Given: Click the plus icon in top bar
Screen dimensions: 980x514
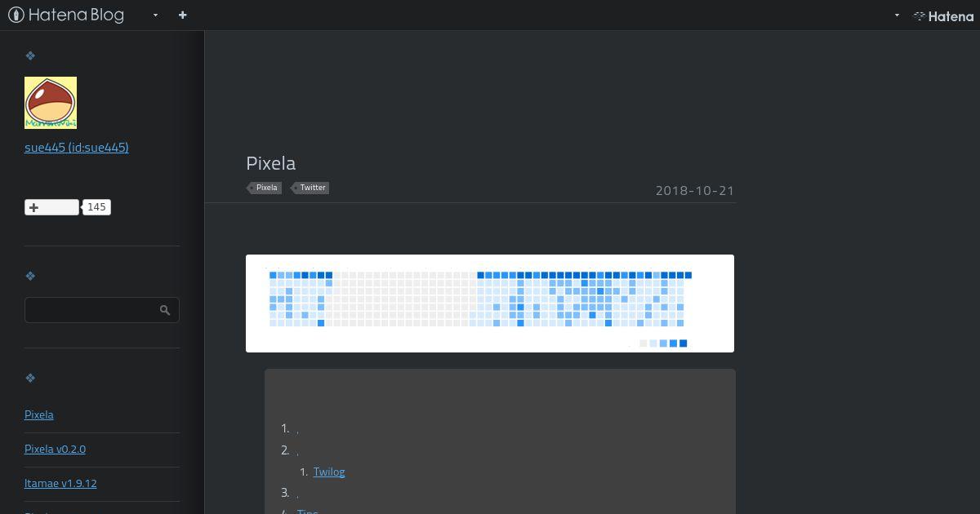Looking at the screenshot, I should coord(182,15).
